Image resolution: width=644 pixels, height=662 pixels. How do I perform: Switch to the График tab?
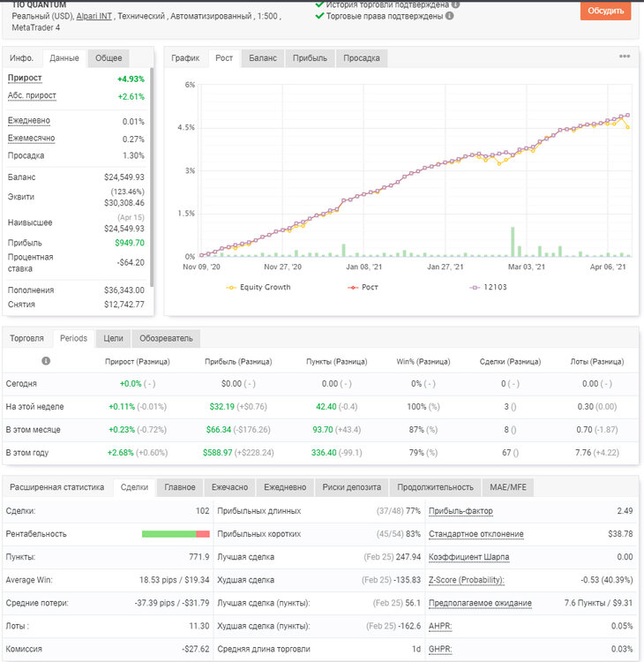(x=185, y=58)
